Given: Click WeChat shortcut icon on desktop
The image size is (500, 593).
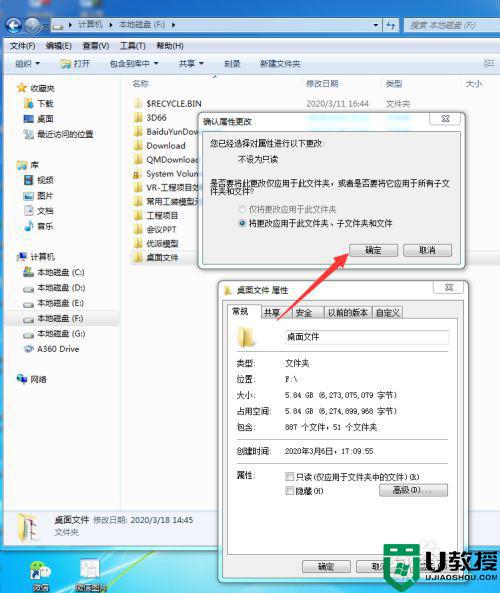Looking at the screenshot, I should [x=40, y=570].
